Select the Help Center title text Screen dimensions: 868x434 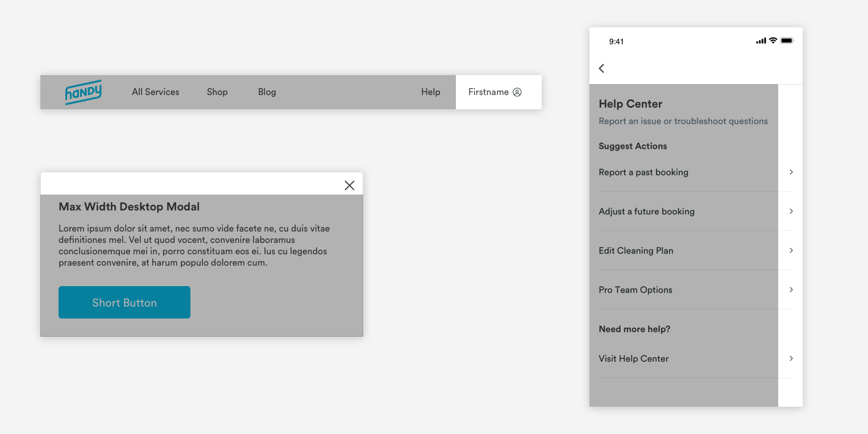tap(630, 104)
